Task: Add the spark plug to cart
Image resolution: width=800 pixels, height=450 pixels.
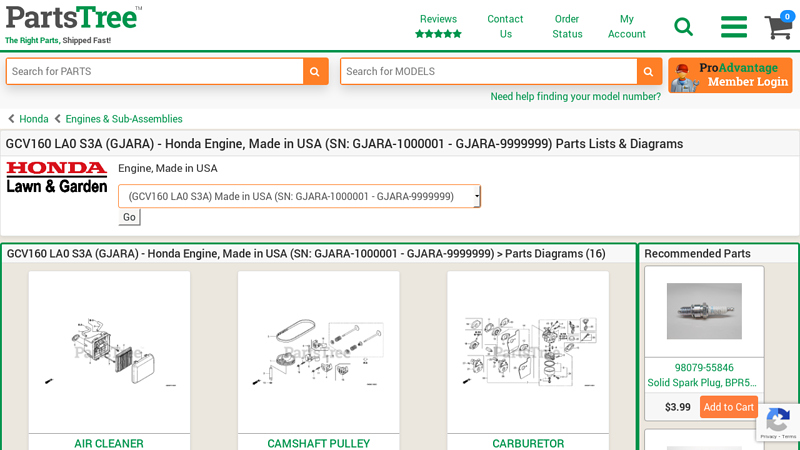Action: coord(729,407)
